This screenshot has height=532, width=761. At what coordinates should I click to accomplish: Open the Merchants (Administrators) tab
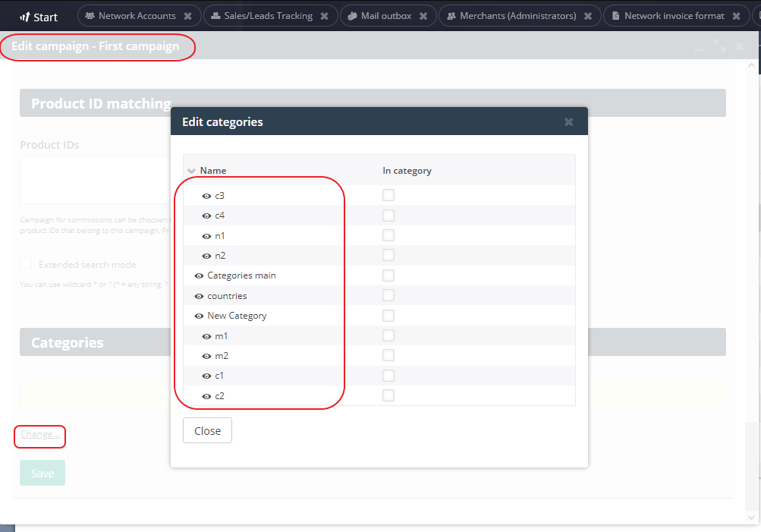click(x=517, y=16)
